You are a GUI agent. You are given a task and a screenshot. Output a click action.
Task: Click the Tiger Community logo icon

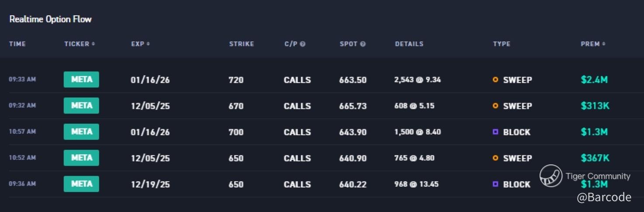pyautogui.click(x=551, y=176)
